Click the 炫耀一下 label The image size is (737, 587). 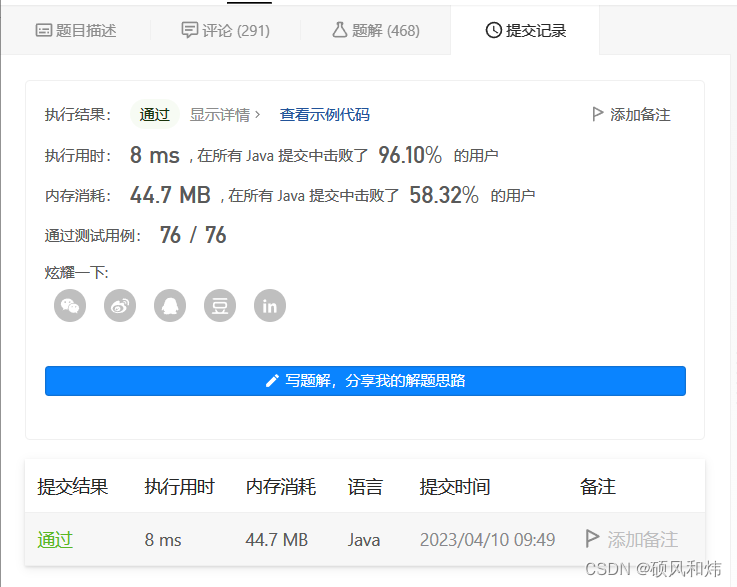point(77,273)
